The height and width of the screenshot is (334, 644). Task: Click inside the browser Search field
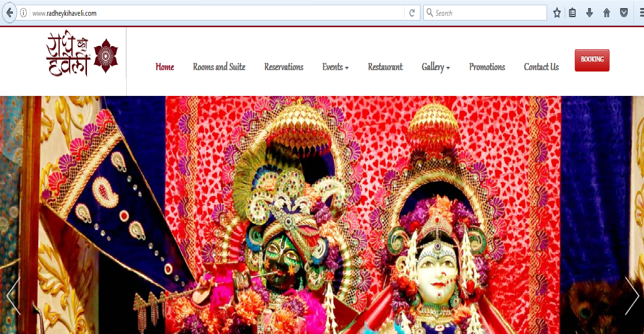click(487, 13)
